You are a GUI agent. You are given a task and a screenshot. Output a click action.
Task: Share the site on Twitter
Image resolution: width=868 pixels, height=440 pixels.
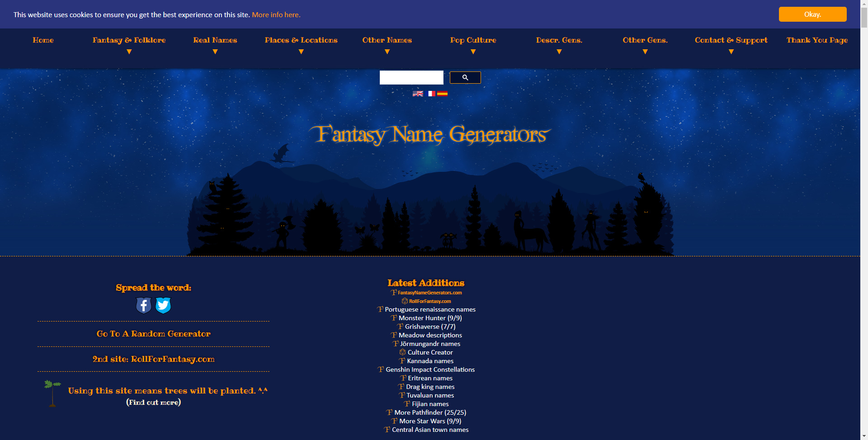pyautogui.click(x=163, y=306)
